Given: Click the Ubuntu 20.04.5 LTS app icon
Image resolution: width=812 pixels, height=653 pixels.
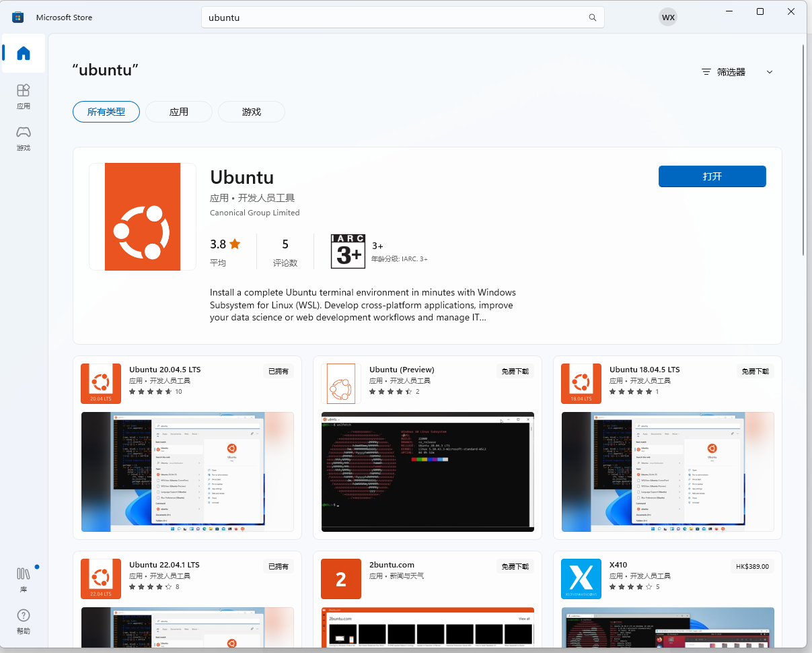Looking at the screenshot, I should point(101,384).
